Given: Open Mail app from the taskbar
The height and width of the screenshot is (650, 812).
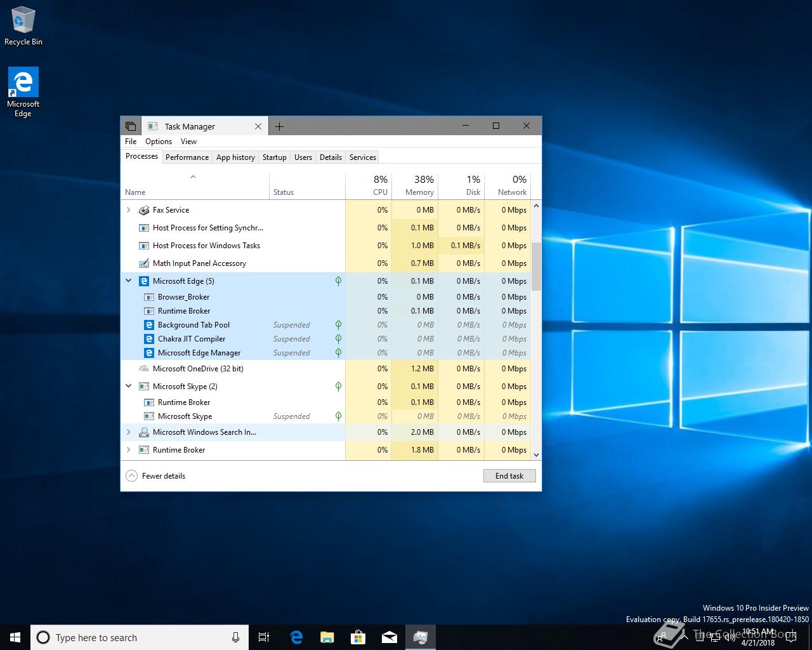Looking at the screenshot, I should click(390, 637).
